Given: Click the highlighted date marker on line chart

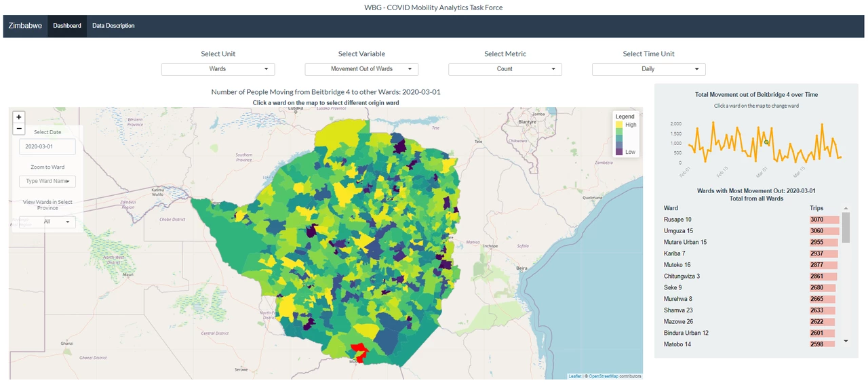Looking at the screenshot, I should click(x=767, y=142).
